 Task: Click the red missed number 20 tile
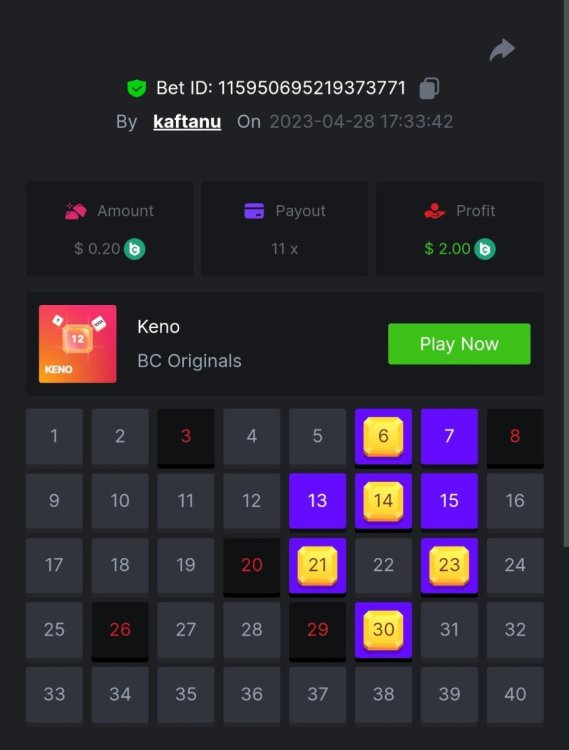[252, 565]
